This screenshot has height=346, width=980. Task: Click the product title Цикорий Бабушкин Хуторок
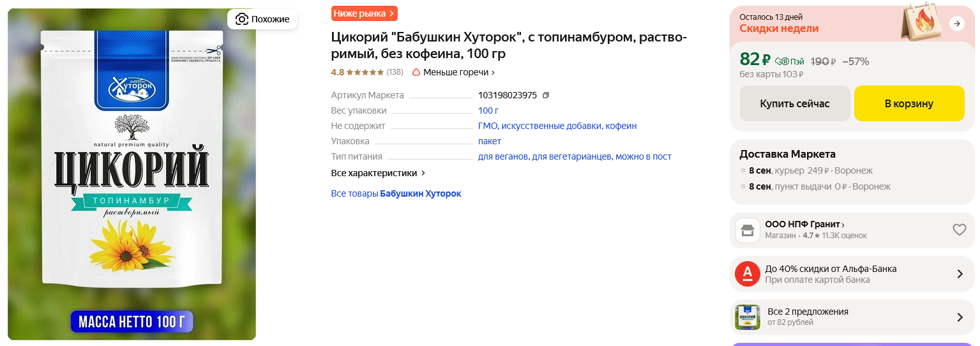[x=509, y=45]
